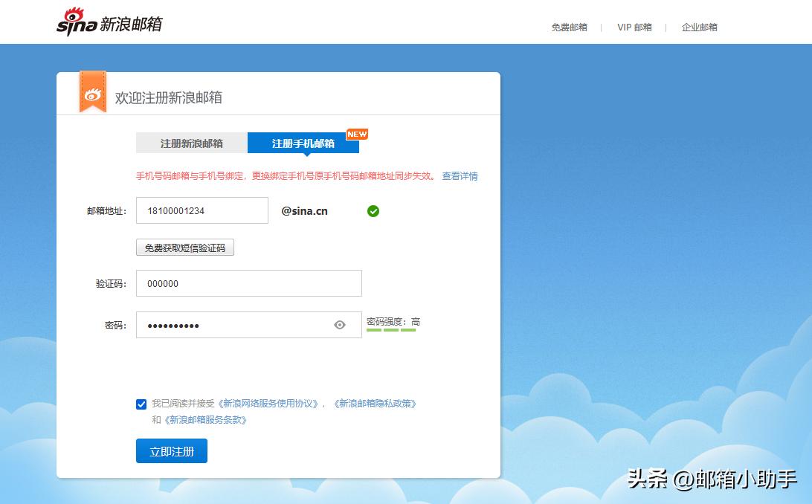Click 免费获取短信验证码 button
The image size is (812, 504).
click(185, 248)
